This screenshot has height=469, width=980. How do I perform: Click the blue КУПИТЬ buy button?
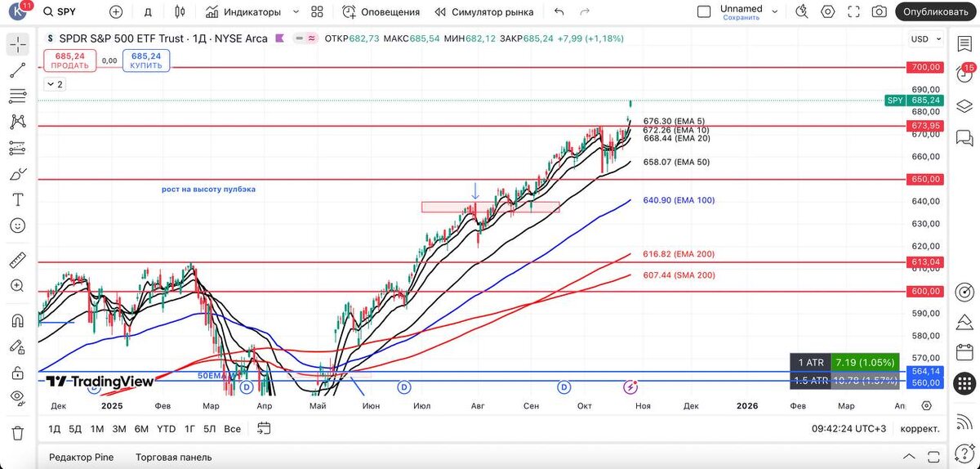click(146, 60)
